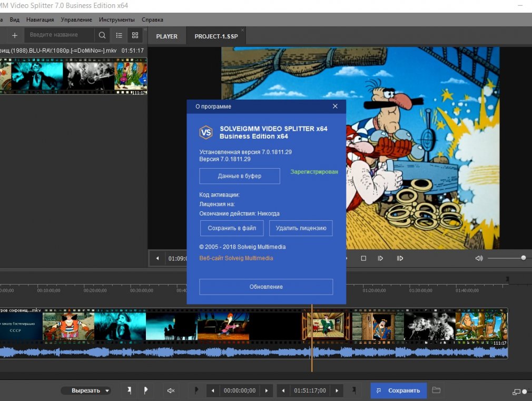
Task: Click the marker icon above timeline right end
Action: pyautogui.click(x=507, y=279)
